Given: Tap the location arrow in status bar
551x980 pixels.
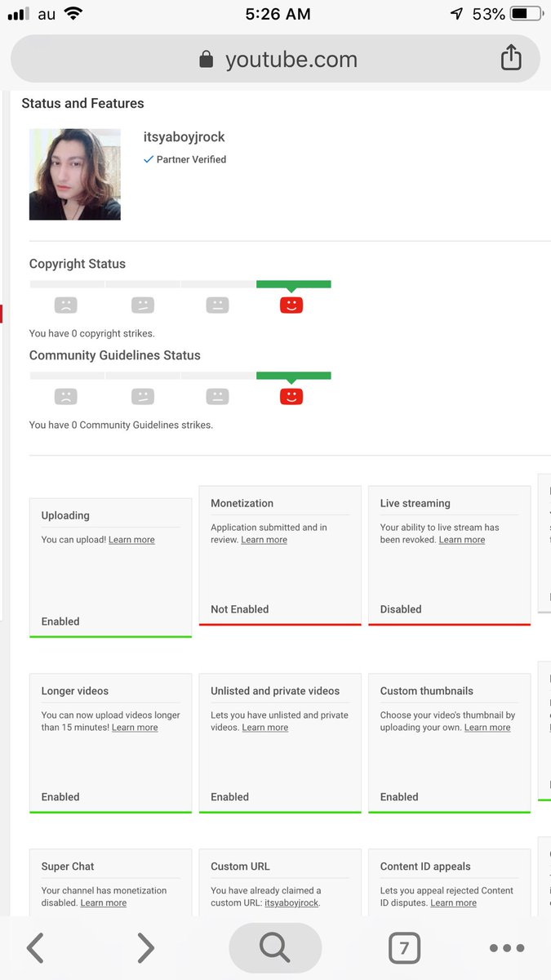Looking at the screenshot, I should pyautogui.click(x=456, y=14).
